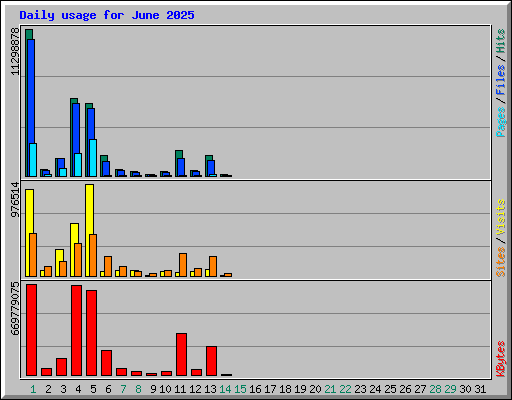Click the blue files bar for day 13
The height and width of the screenshot is (400, 512).
211,167
